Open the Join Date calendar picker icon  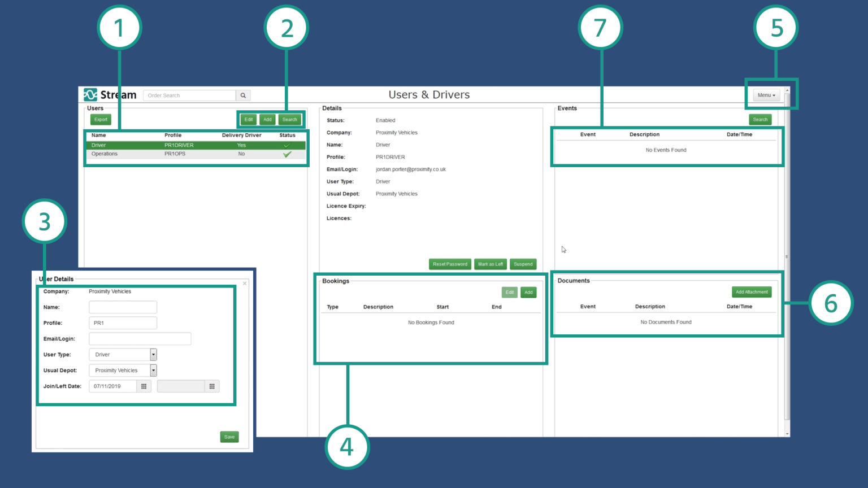coord(144,386)
